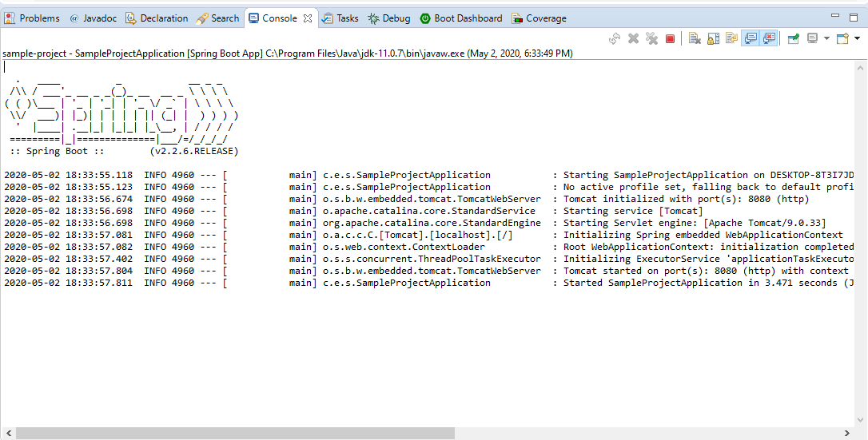Click the Remove Launch single X icon
868x440 pixels.
point(633,38)
